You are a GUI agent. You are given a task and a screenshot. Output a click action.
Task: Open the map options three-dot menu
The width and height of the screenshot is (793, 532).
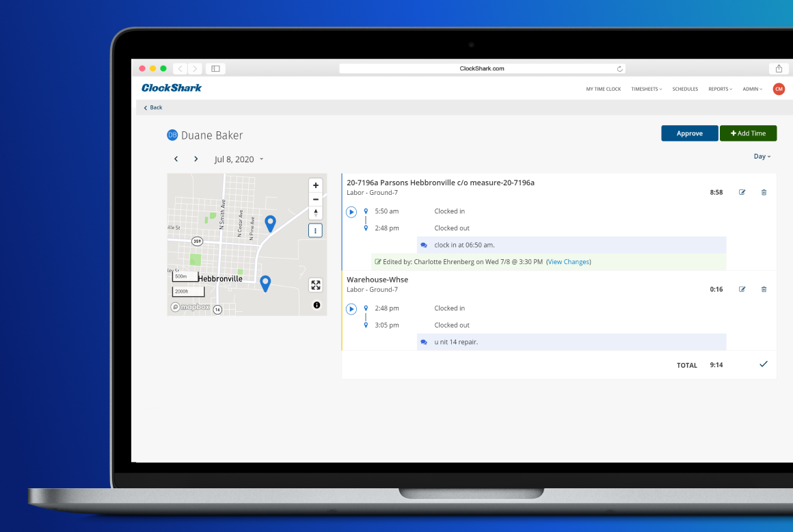pyautogui.click(x=316, y=230)
